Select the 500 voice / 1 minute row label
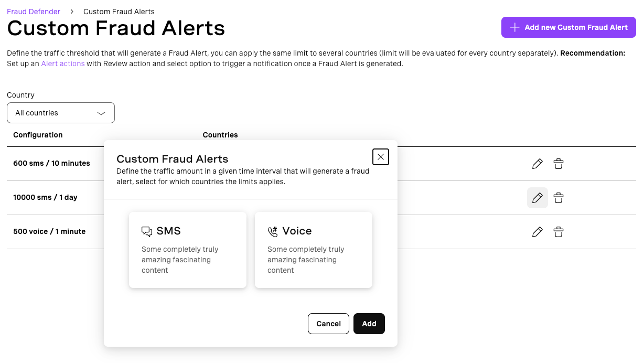Screen dimensions: 644x363 pyautogui.click(x=49, y=231)
